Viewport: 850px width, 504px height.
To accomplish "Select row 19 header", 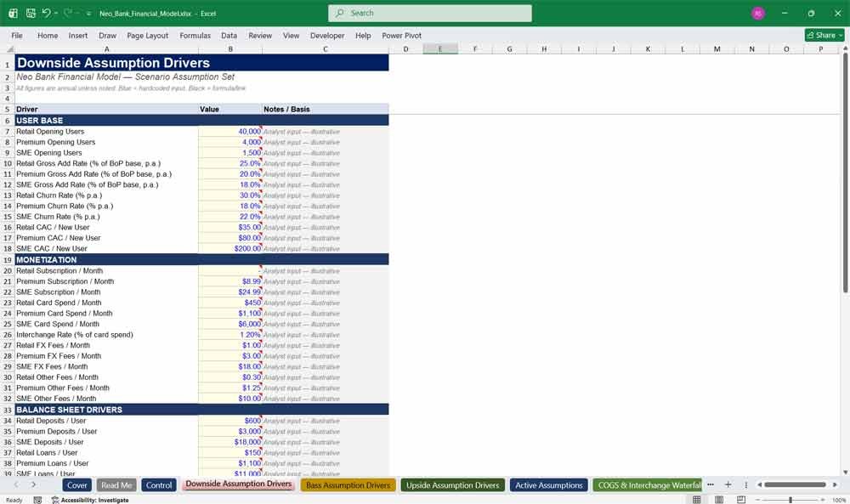I will [8, 259].
